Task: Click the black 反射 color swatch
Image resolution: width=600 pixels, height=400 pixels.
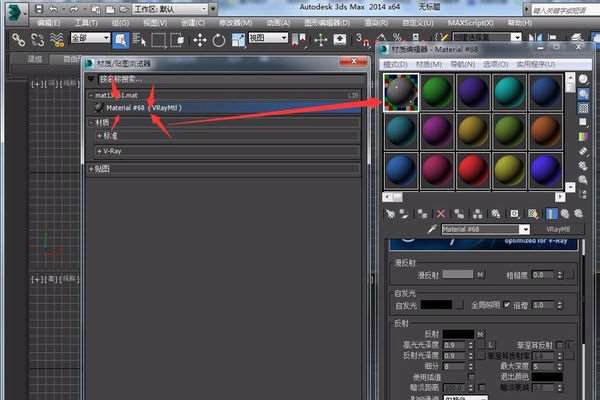Action: pyautogui.click(x=458, y=334)
